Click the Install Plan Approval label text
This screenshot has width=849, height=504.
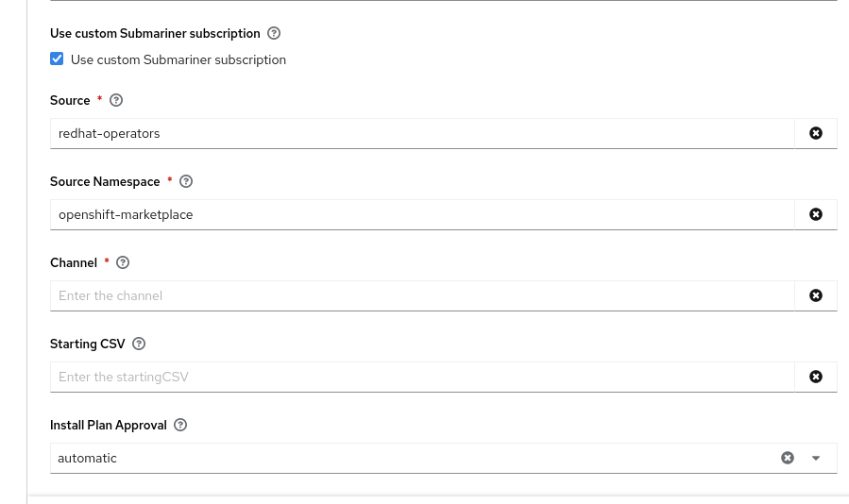(x=109, y=425)
